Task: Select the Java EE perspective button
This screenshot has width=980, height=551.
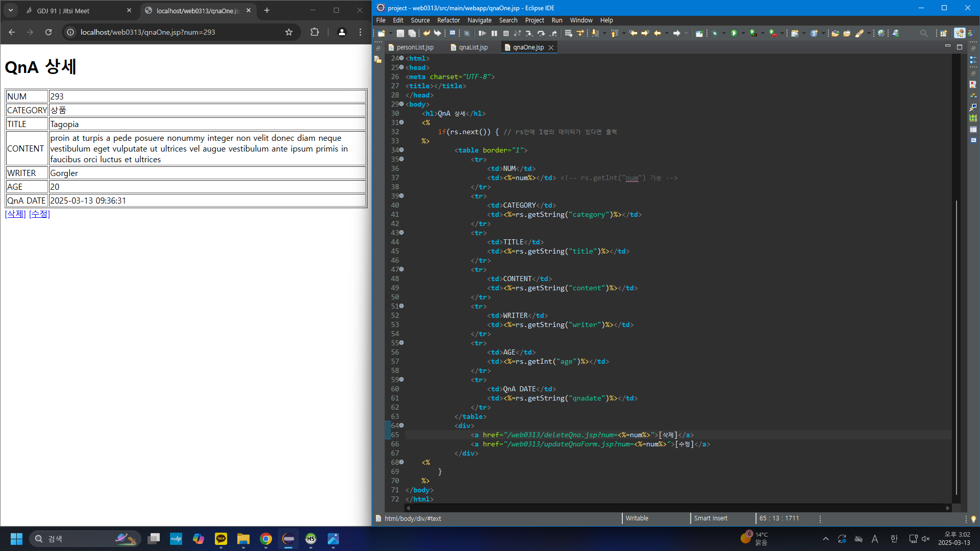Action: coord(960,33)
